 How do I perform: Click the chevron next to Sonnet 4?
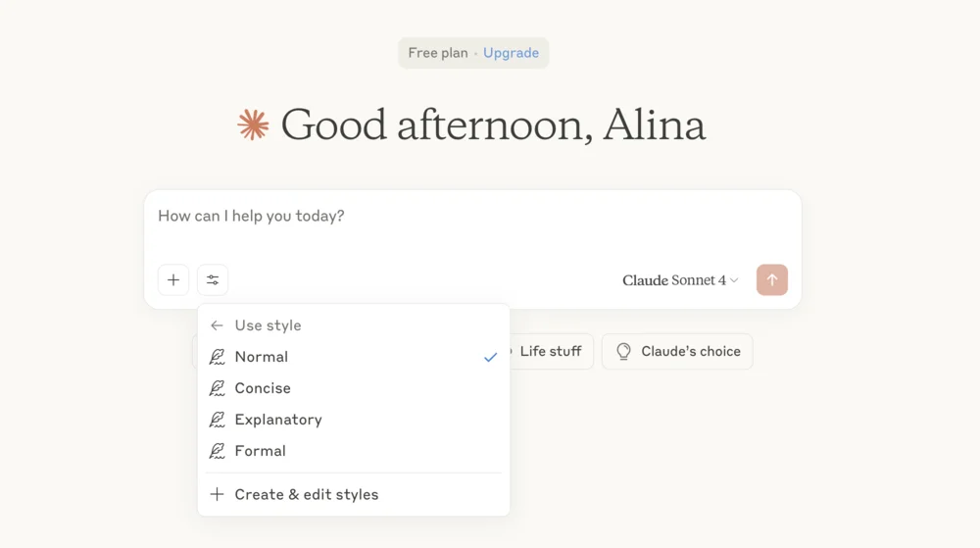(734, 281)
